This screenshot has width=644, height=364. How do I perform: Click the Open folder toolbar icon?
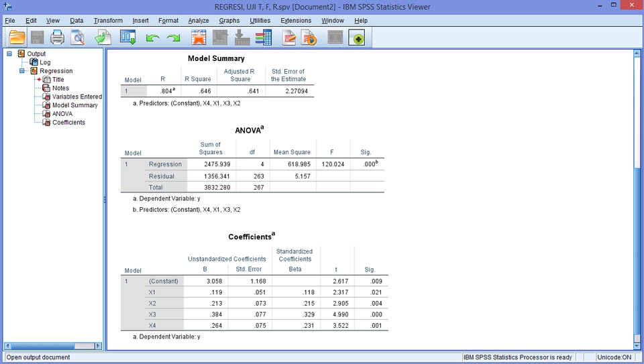17,38
